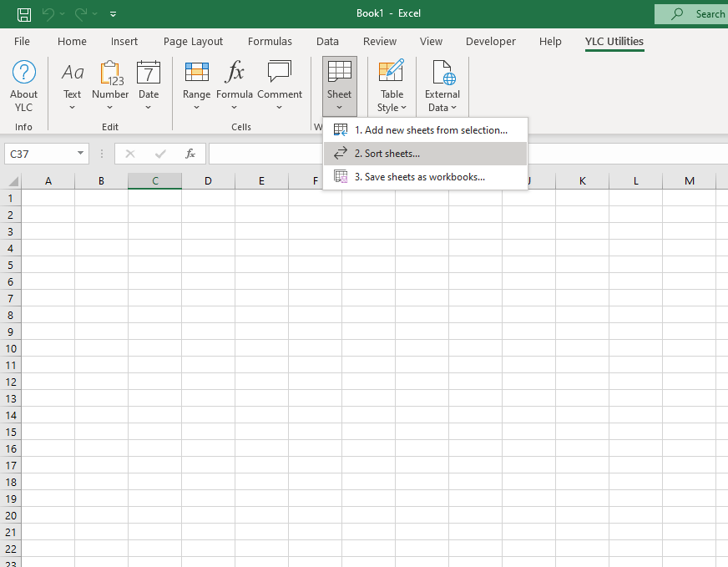The image size is (728, 567).
Task: Select the Select All corner triangle
Action: point(13,181)
